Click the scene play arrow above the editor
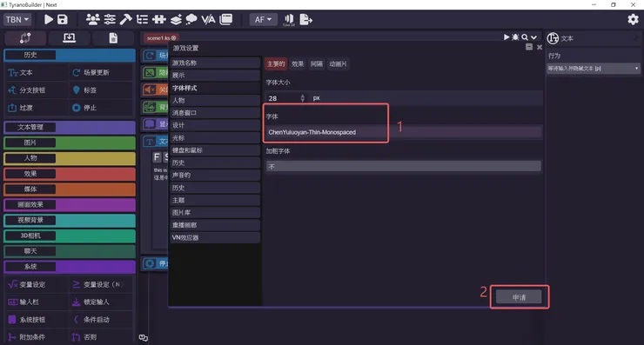This screenshot has height=345, width=644. [x=506, y=37]
